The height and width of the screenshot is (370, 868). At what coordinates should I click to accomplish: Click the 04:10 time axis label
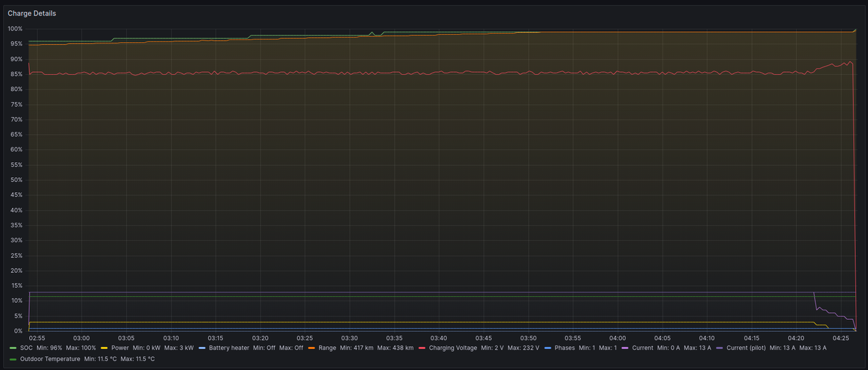[x=707, y=337]
